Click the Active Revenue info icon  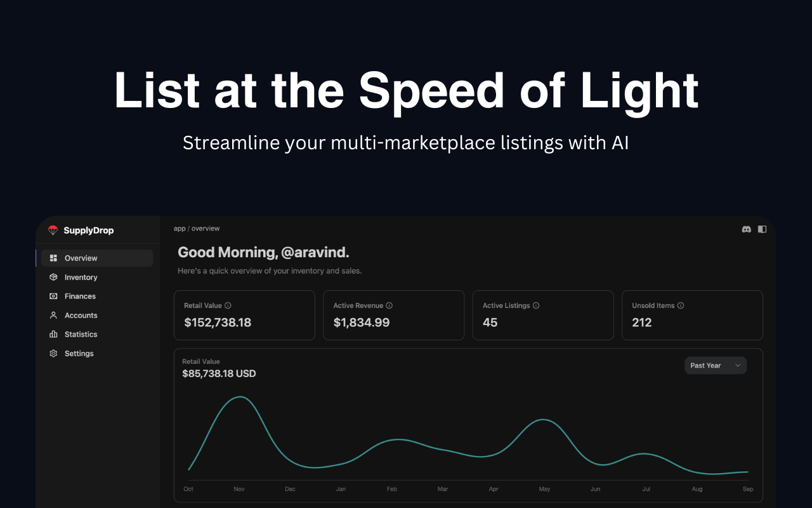click(x=390, y=305)
